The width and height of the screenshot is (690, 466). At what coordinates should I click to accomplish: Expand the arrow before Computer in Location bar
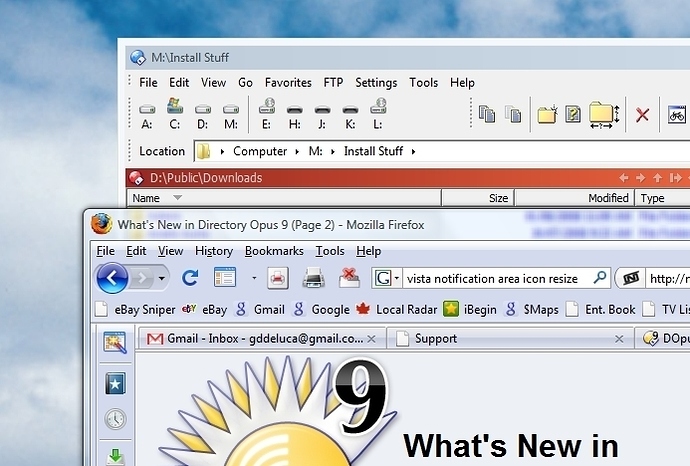(222, 152)
